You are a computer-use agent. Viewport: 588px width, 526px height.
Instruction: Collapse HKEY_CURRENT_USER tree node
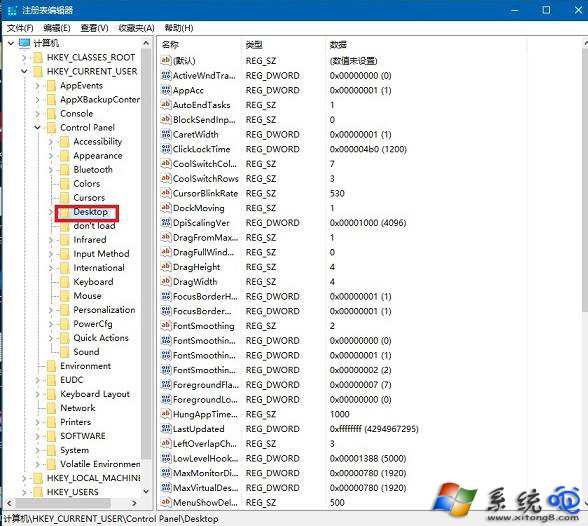[24, 71]
